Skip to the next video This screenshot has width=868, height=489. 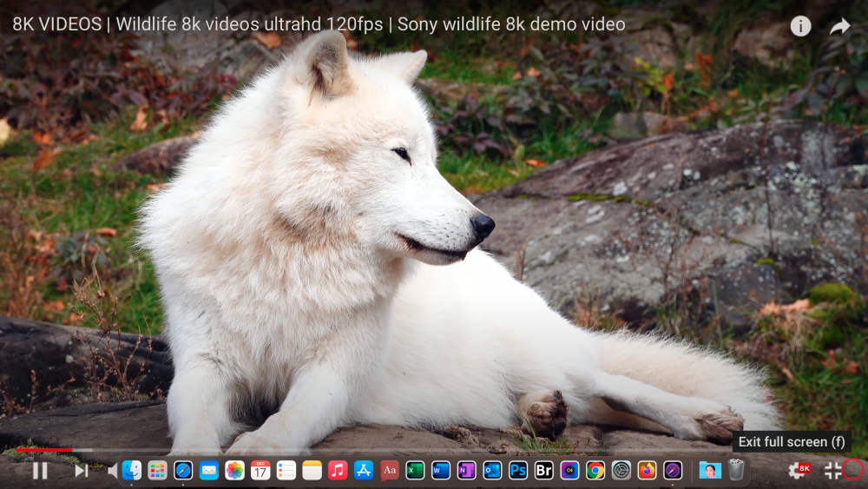82,471
